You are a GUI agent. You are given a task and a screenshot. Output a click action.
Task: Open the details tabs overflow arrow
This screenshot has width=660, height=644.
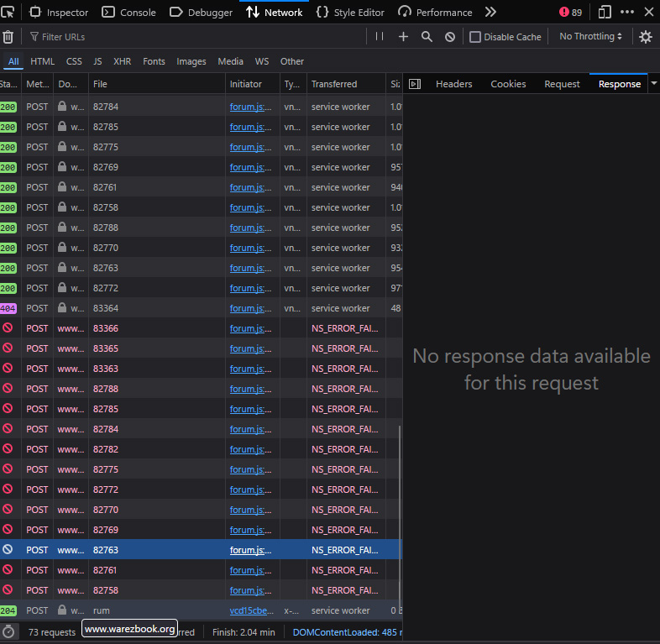653,84
